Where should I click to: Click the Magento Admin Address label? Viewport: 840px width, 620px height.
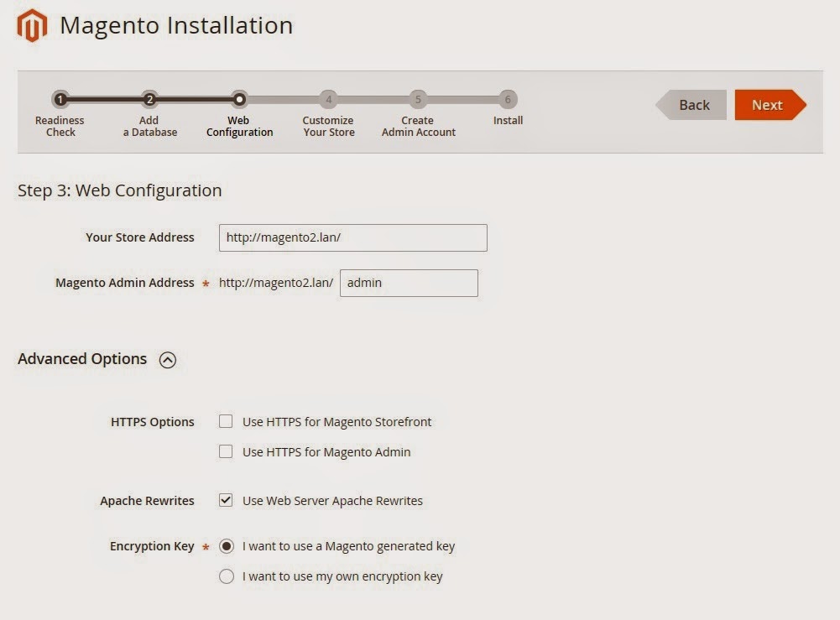click(125, 283)
